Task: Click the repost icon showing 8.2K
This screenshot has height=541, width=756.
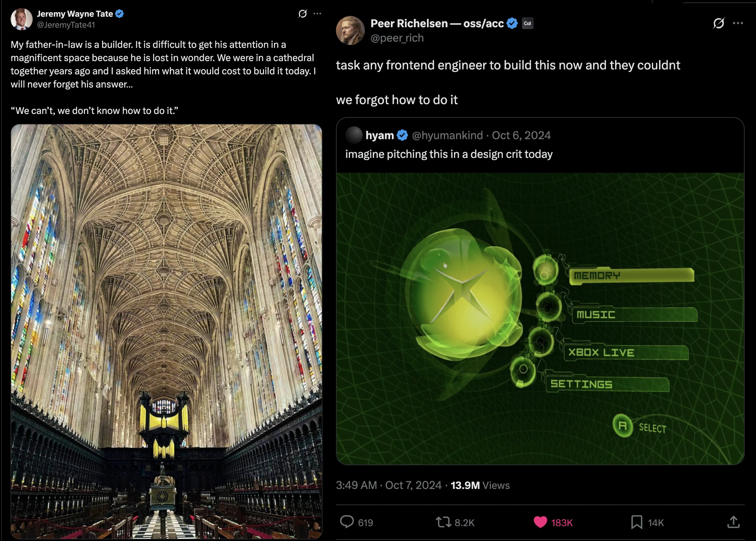Action: point(443,522)
